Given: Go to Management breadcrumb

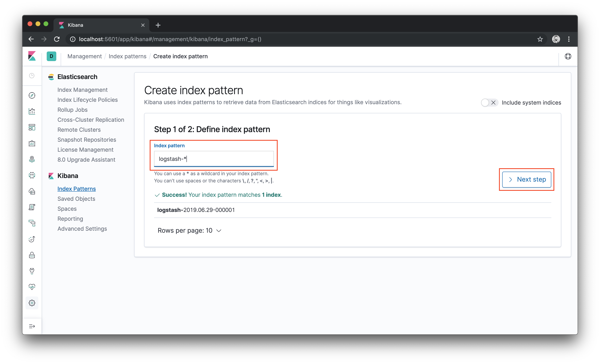Looking at the screenshot, I should pos(84,56).
